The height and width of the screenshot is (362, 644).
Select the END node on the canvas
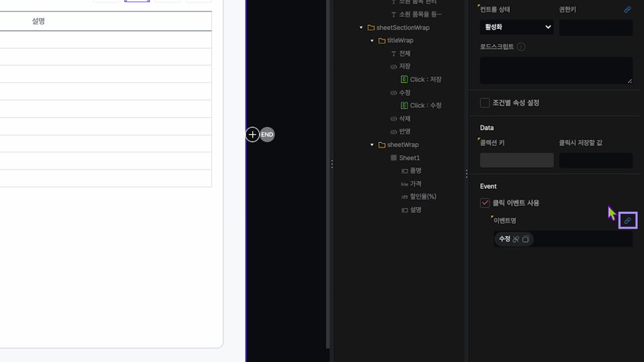pos(267,135)
